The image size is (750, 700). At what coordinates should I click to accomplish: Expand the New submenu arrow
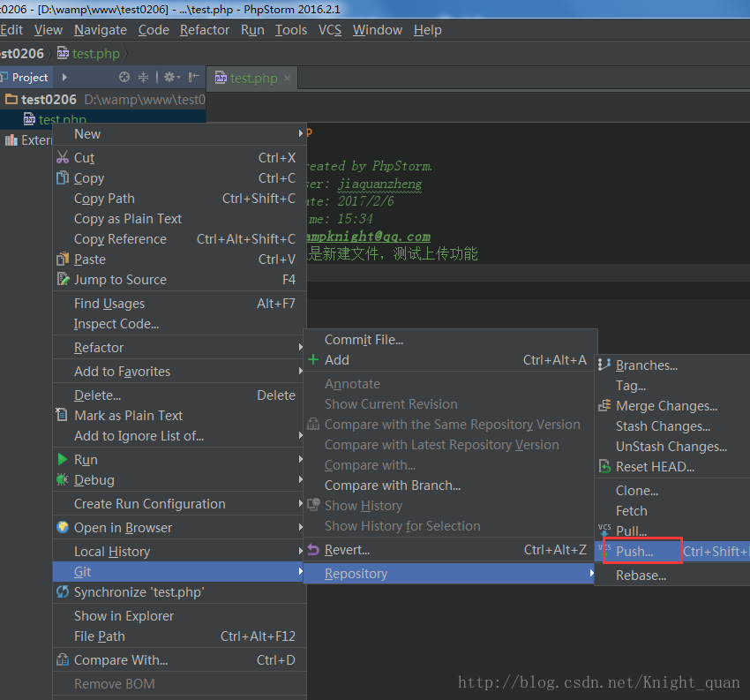tap(300, 133)
